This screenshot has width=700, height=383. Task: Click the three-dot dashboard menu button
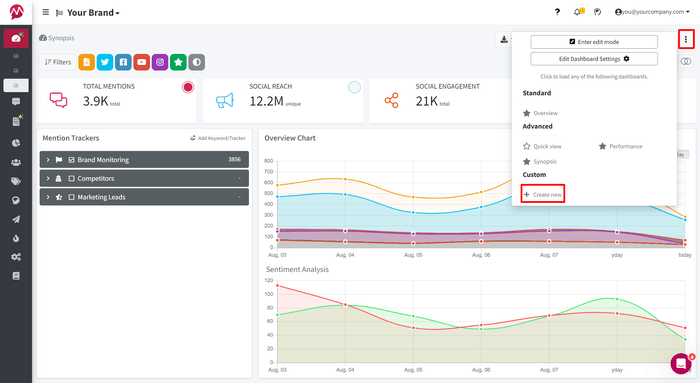point(686,39)
